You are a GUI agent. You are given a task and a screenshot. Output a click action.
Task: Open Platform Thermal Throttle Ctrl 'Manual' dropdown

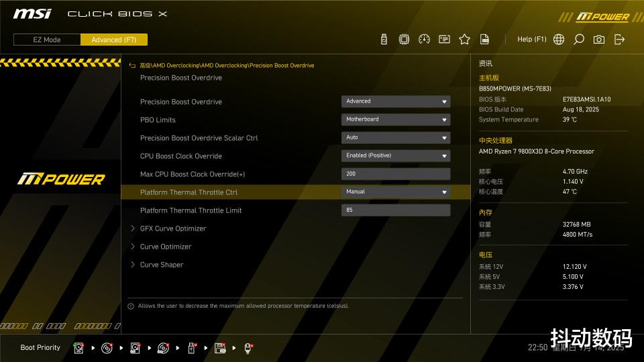click(x=396, y=192)
